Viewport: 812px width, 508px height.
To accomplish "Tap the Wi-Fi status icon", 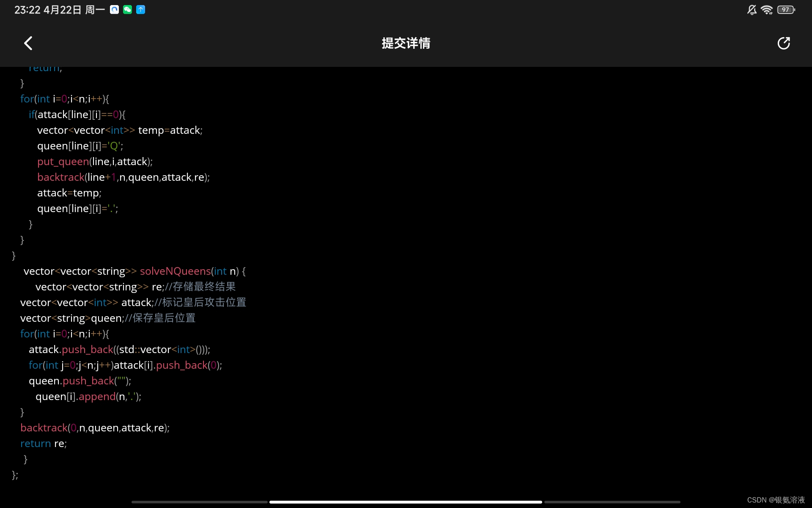I will pyautogui.click(x=767, y=10).
